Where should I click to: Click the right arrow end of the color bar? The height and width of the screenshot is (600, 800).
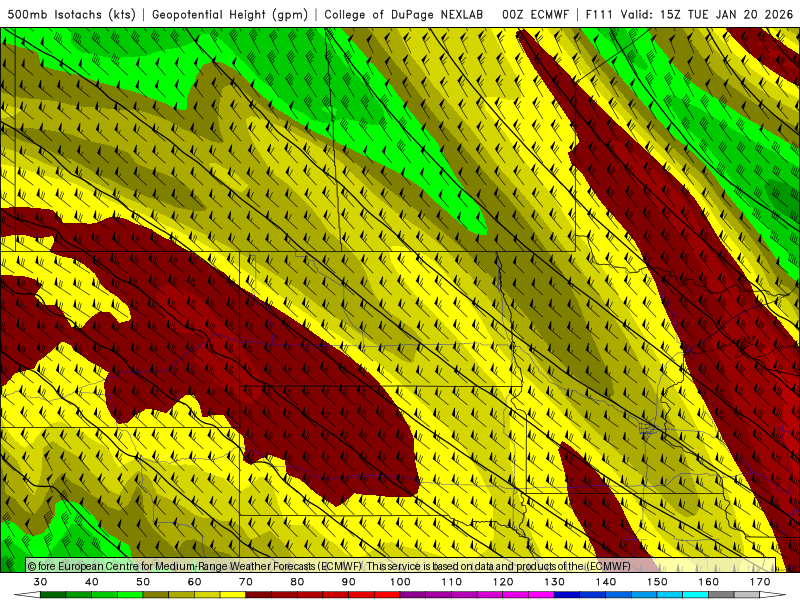[x=773, y=595]
